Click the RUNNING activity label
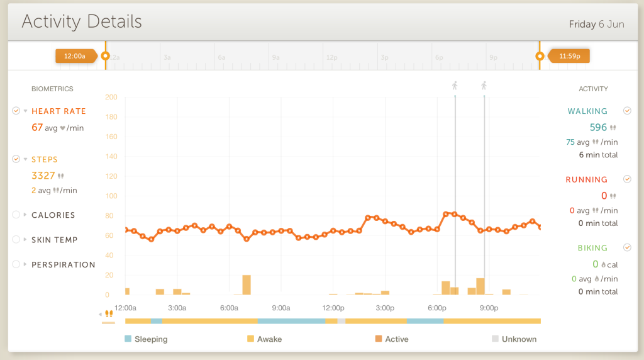 [587, 179]
